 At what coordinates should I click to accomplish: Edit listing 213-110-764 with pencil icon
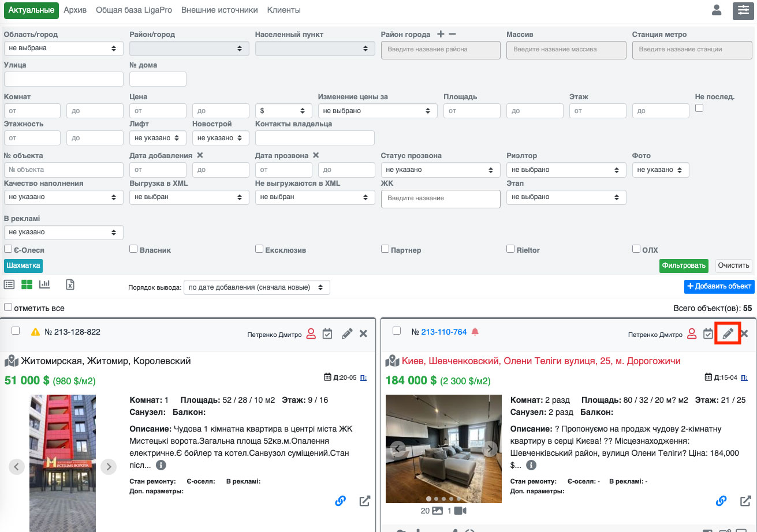pos(728,334)
